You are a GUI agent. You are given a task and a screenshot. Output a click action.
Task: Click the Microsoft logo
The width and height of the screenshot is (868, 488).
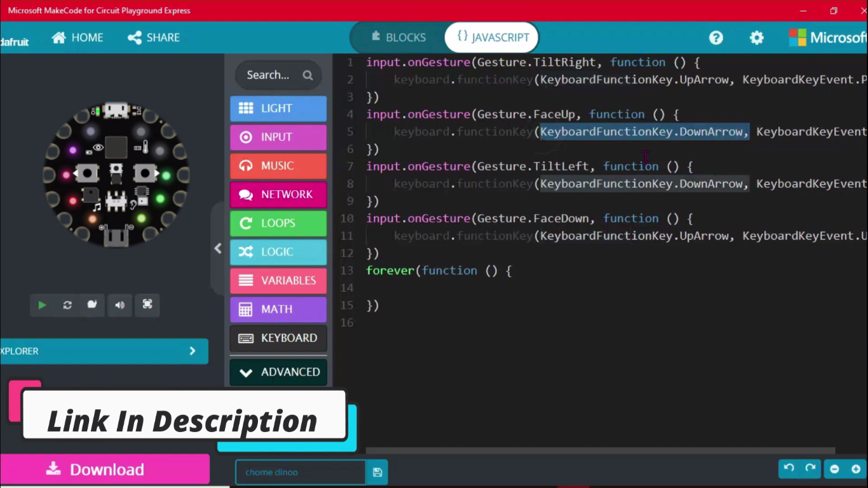tap(828, 37)
